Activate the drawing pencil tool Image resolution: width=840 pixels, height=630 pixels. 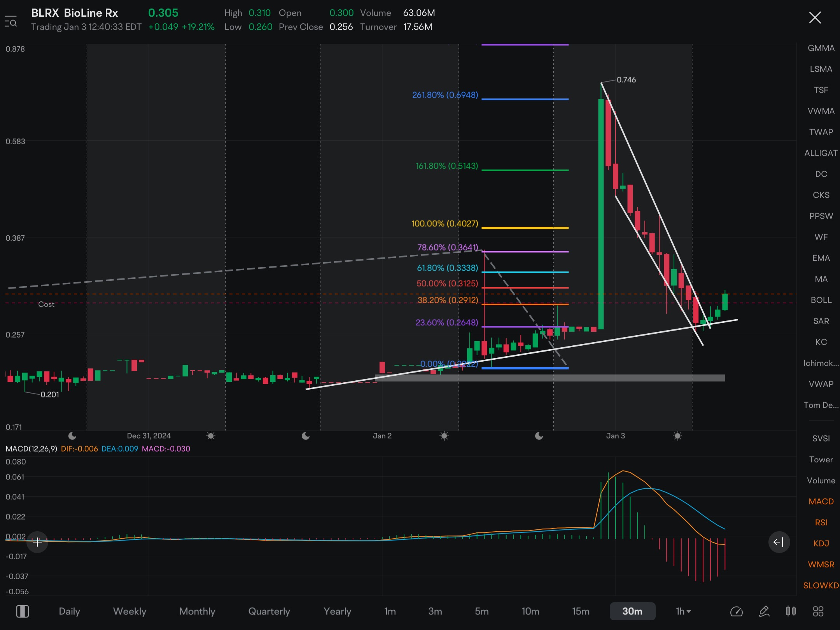764,611
